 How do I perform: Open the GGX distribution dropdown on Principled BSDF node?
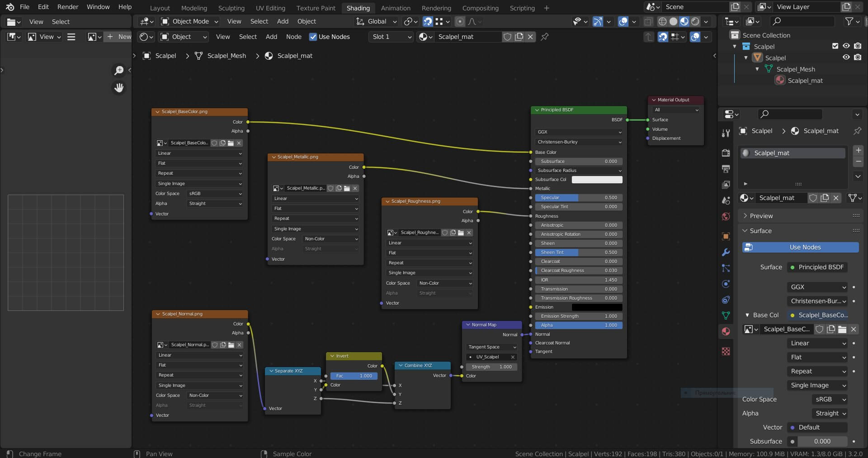coord(579,132)
